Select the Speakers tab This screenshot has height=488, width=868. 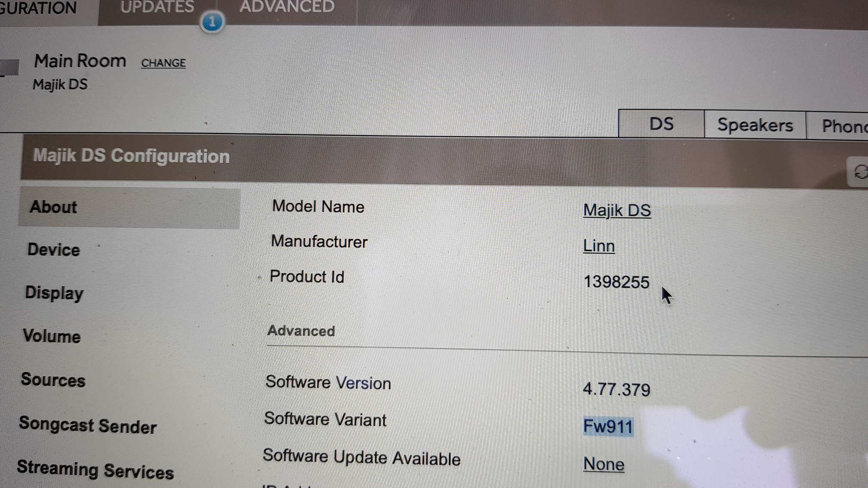pyautogui.click(x=755, y=125)
